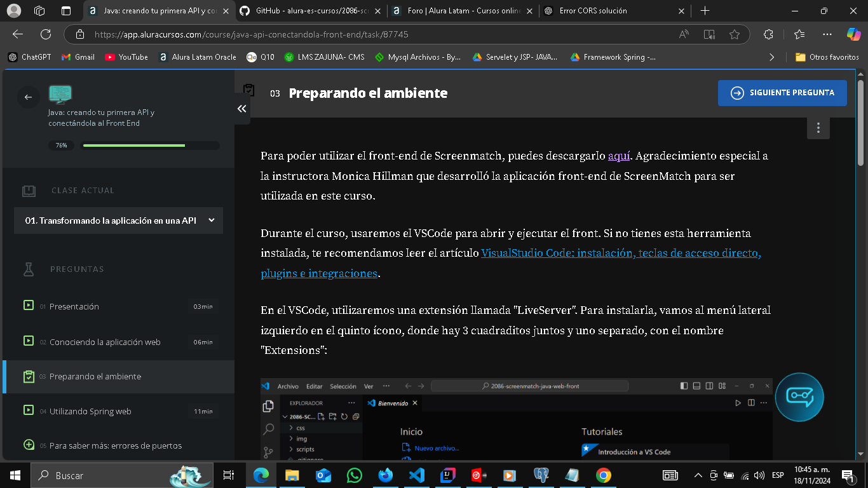Open WhatsApp from the taskbar
Screen dimensions: 868x488
(x=355, y=475)
